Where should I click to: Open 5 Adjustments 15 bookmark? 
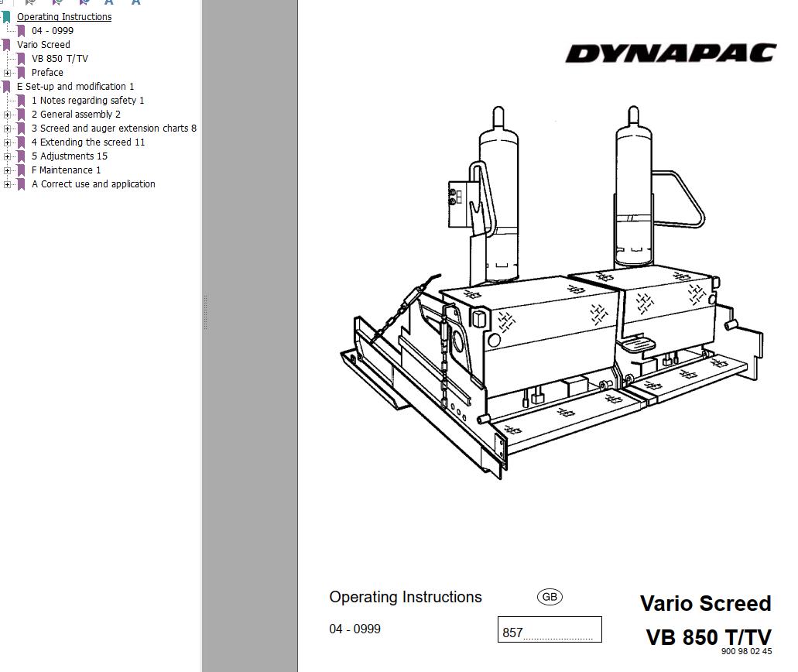tap(69, 156)
